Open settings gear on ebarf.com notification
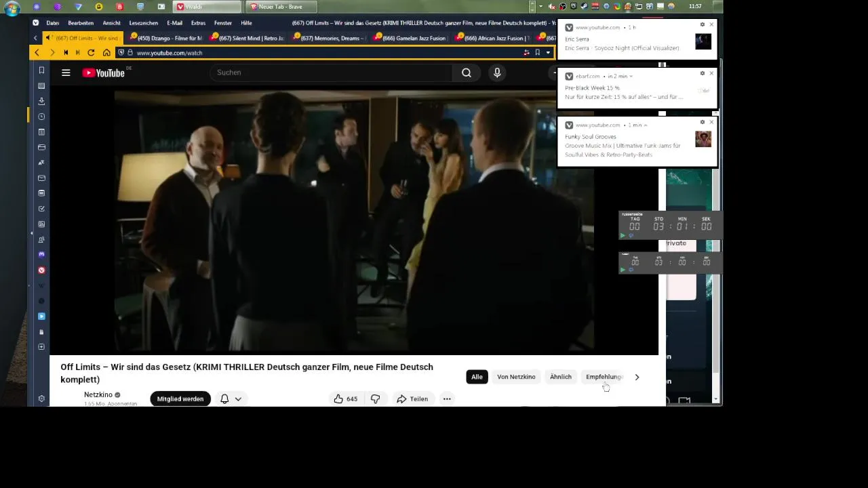 [703, 73]
